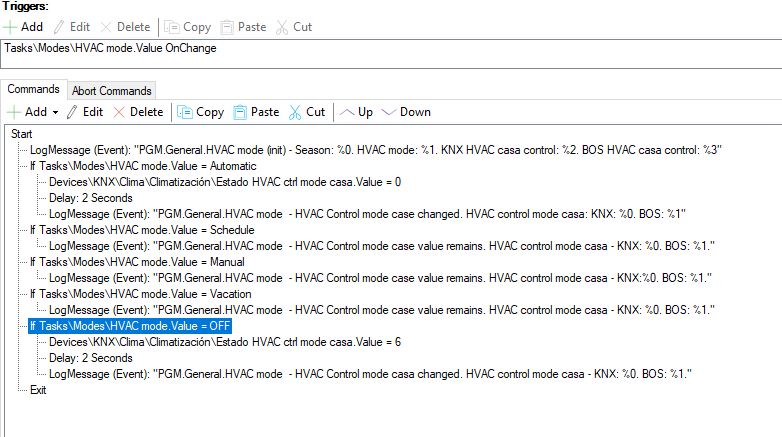Select the If HVAC mode = Schedule node
Screen dimensions: 782x437
[141, 230]
